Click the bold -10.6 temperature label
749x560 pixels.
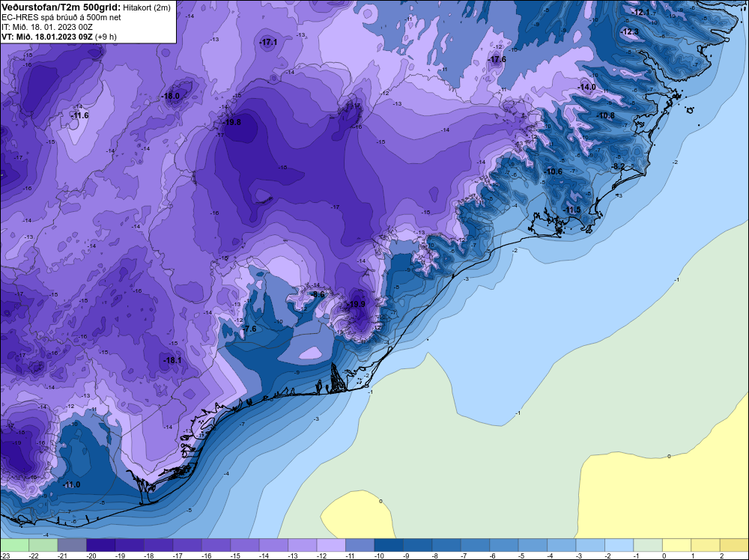[x=554, y=171]
